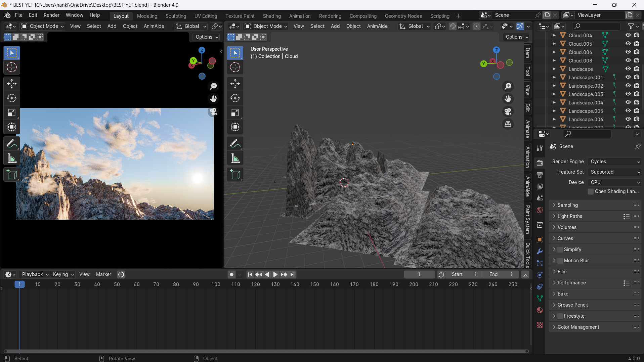Select the Annotate tool in the right viewport
Image resolution: width=644 pixels, height=362 pixels.
(235, 144)
